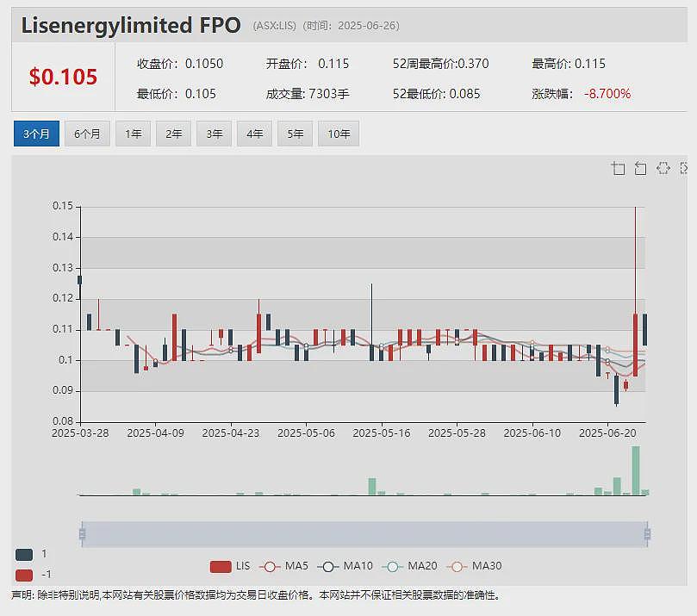697x616 pixels.
Task: Click 最高价: 0.115 value
Action: 569,64
